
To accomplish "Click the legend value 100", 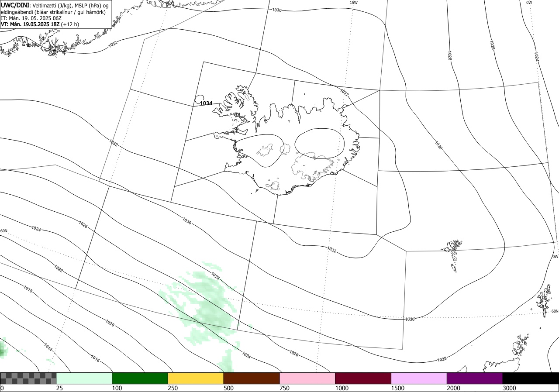I will (117, 388).
